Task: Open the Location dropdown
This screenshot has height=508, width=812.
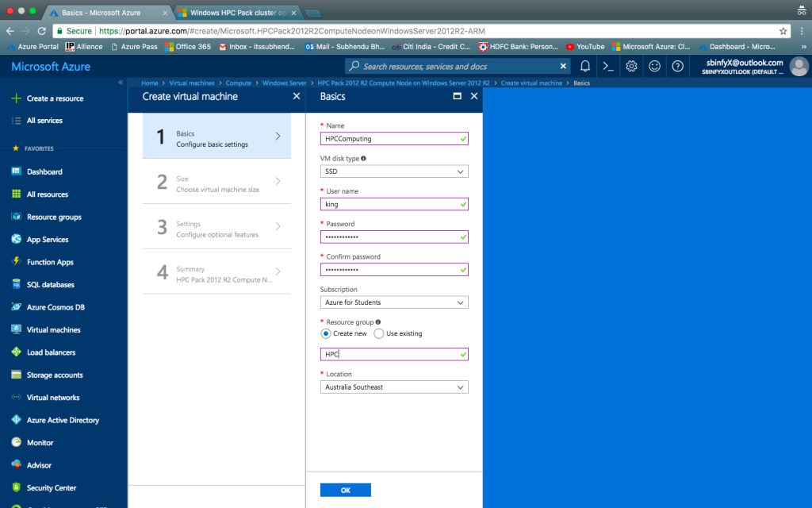Action: point(394,387)
